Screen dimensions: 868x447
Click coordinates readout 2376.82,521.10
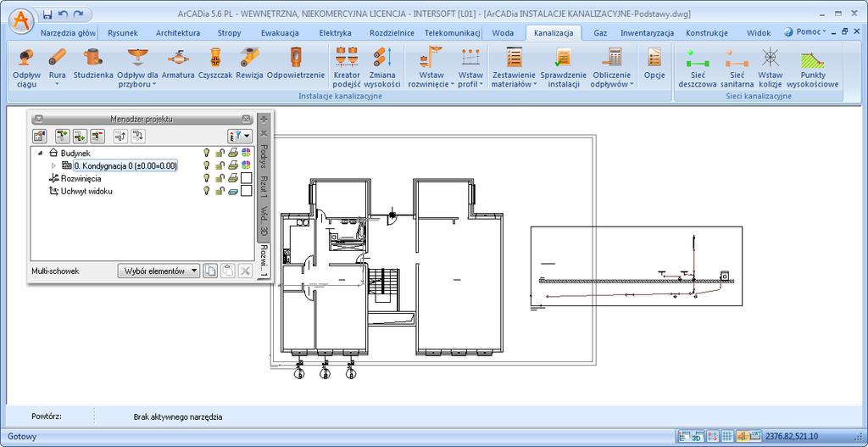tap(792, 436)
